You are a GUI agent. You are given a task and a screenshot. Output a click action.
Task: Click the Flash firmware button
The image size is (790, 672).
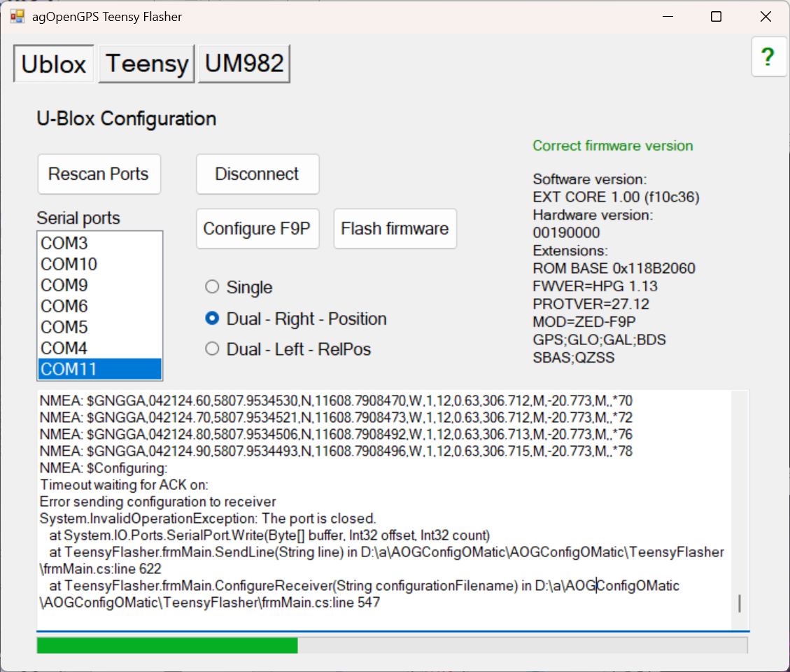[395, 228]
